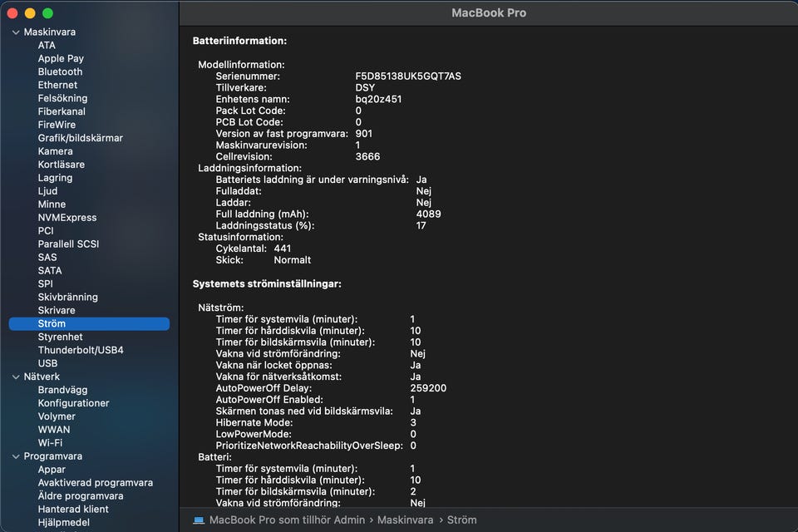Viewport: 798px width, 532px height.
Task: Select Wi-Fi in the sidebar
Action: 50,443
